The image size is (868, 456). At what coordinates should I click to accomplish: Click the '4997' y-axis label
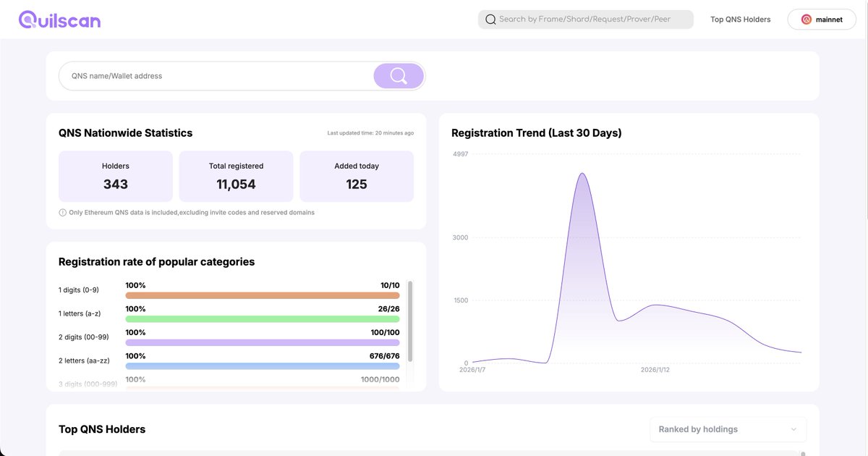460,154
